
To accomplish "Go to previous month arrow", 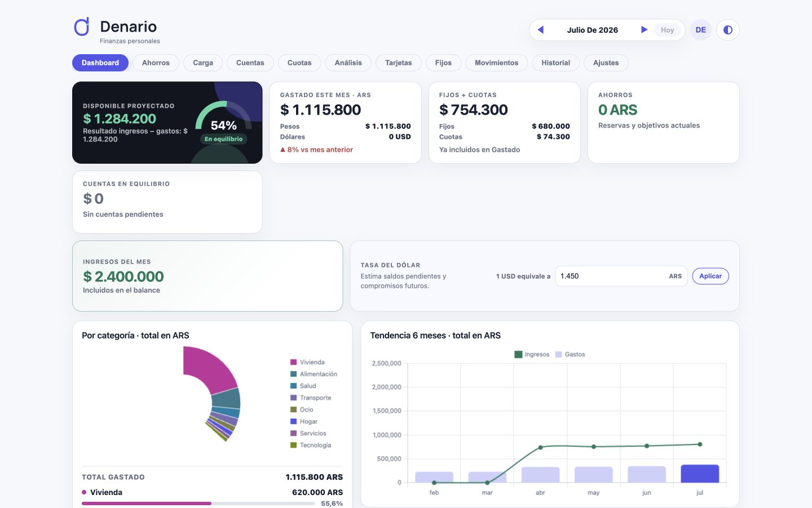I will click(x=541, y=30).
